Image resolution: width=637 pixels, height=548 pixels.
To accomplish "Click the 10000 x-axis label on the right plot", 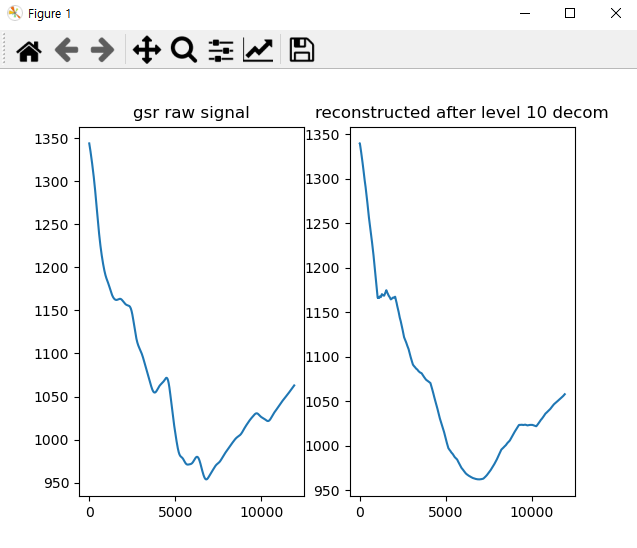I will tap(532, 512).
